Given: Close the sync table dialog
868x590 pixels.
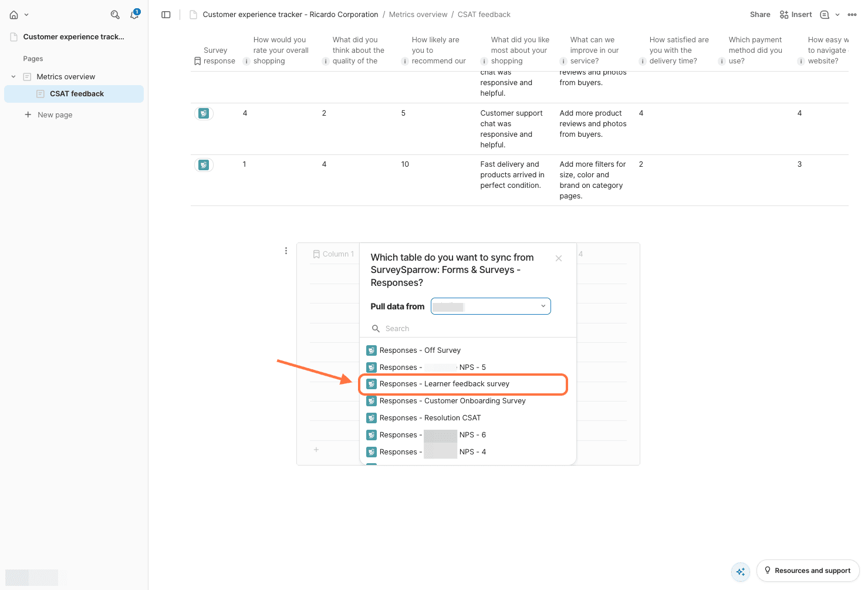Looking at the screenshot, I should [559, 258].
